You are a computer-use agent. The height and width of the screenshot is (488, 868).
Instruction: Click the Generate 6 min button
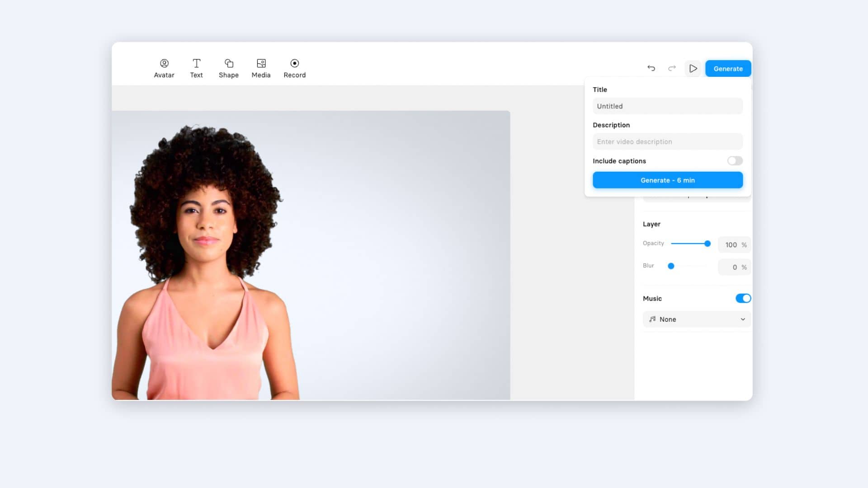(668, 180)
